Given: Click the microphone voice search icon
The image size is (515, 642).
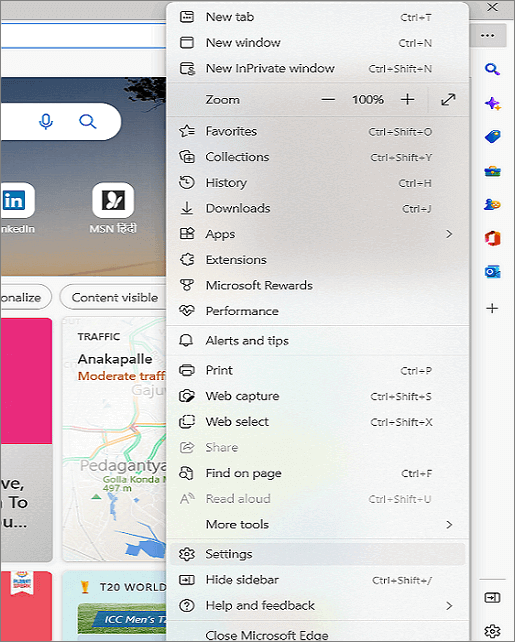Looking at the screenshot, I should click(x=46, y=121).
